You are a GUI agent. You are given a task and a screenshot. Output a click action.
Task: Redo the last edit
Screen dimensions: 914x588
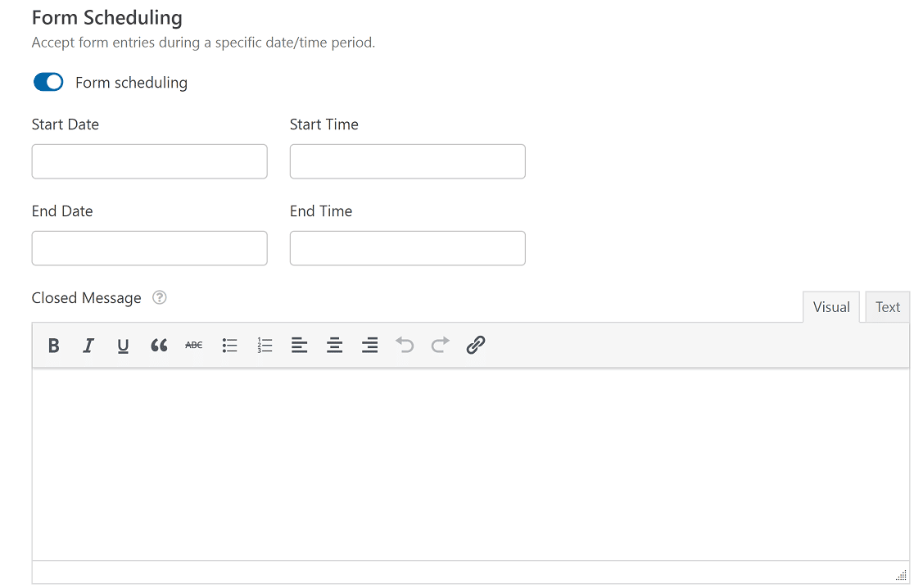pyautogui.click(x=440, y=346)
